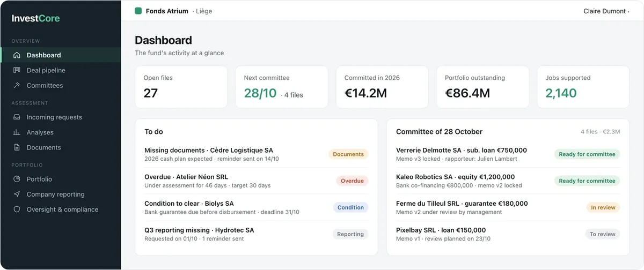This screenshot has width=644, height=270.
Task: Click the yellow Documents status badge
Action: coord(348,154)
